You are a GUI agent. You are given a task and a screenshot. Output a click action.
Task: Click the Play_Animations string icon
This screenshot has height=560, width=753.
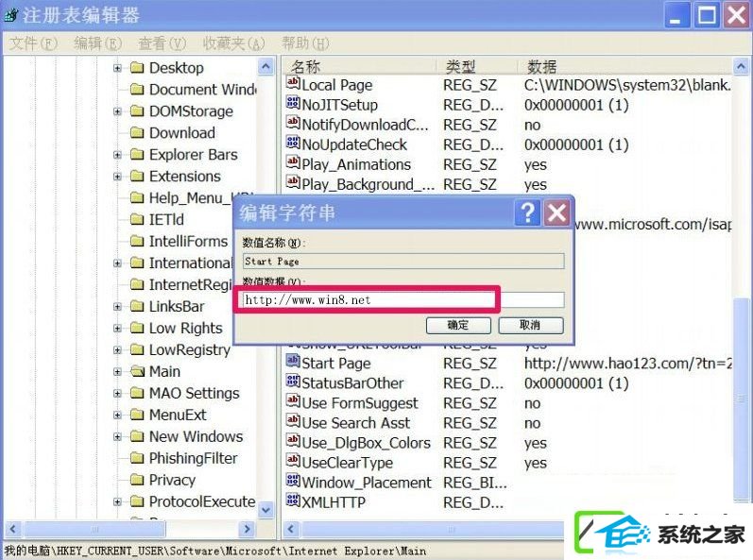(x=293, y=162)
